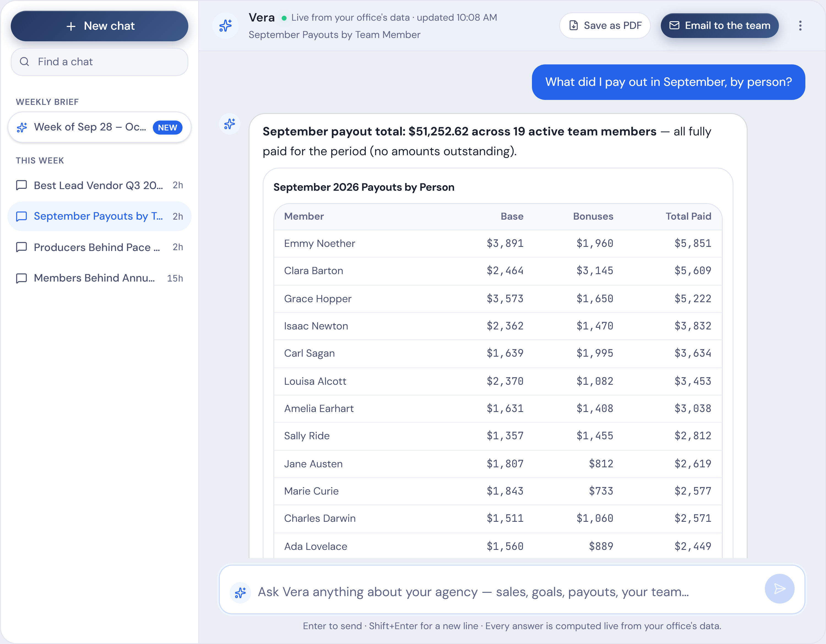The image size is (826, 644).
Task: Click the September payout total summary sentence
Action: coord(487,141)
